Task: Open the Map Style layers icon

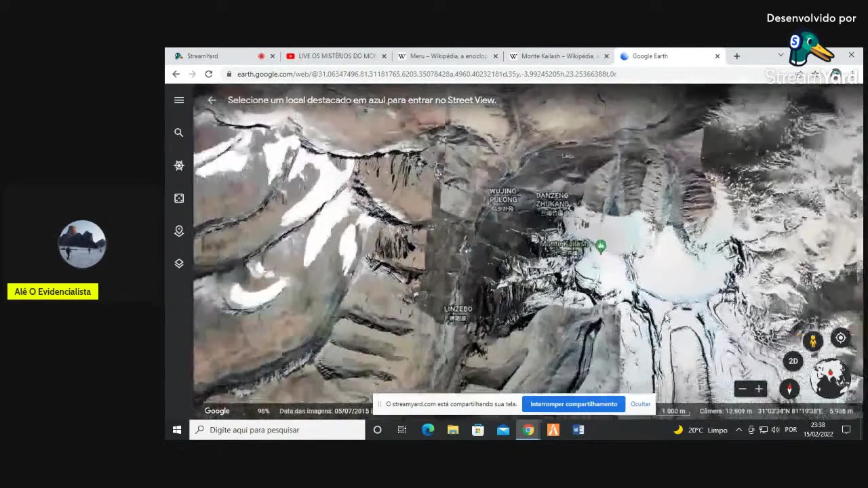Action: pyautogui.click(x=179, y=264)
